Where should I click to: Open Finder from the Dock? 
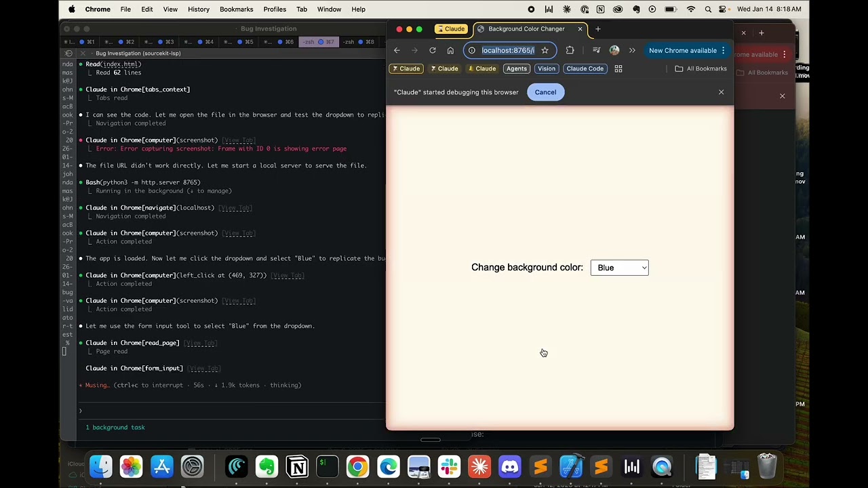101,466
